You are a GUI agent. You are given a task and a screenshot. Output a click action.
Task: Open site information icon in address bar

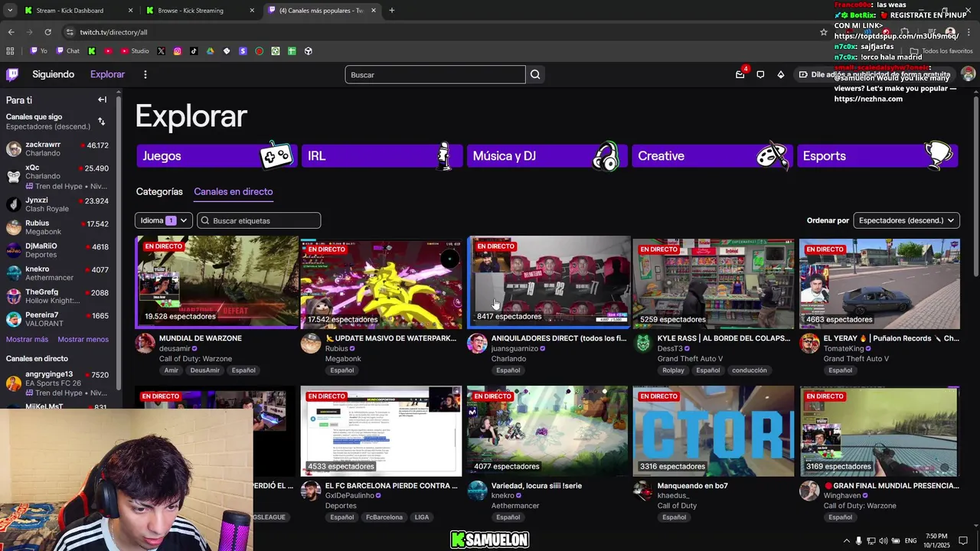tap(70, 32)
